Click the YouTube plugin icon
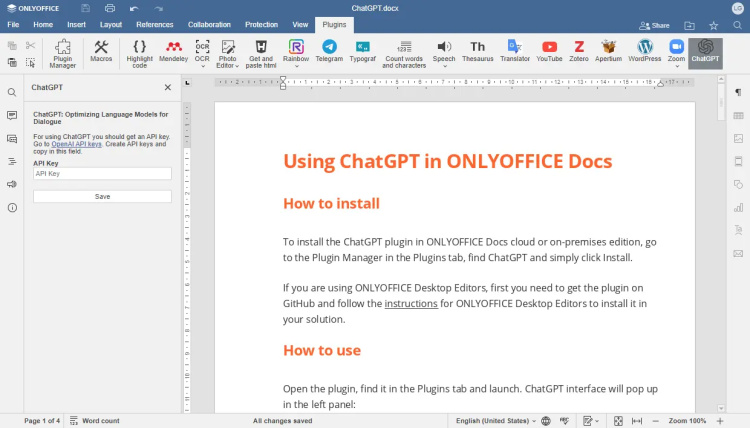Image resolution: width=750 pixels, height=428 pixels. tap(549, 51)
